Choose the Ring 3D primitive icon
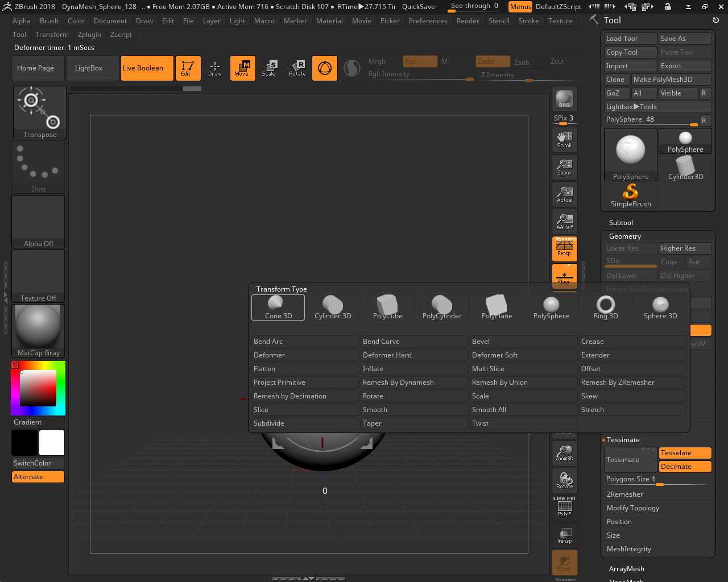This screenshot has height=582, width=728. [x=606, y=307]
